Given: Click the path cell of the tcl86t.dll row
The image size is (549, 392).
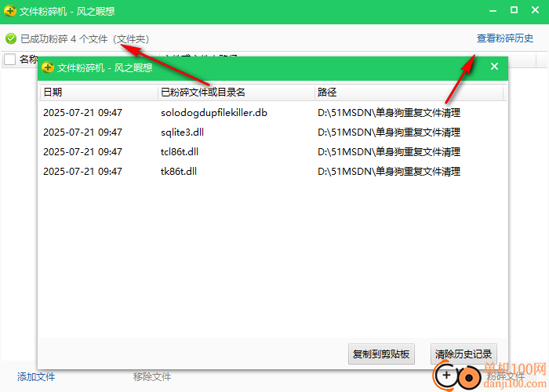Looking at the screenshot, I should tap(389, 152).
